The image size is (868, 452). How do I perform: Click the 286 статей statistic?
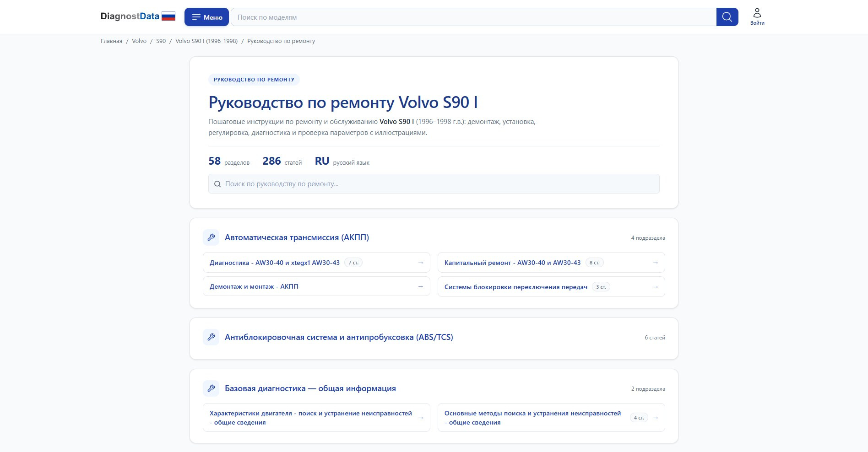[x=282, y=161]
